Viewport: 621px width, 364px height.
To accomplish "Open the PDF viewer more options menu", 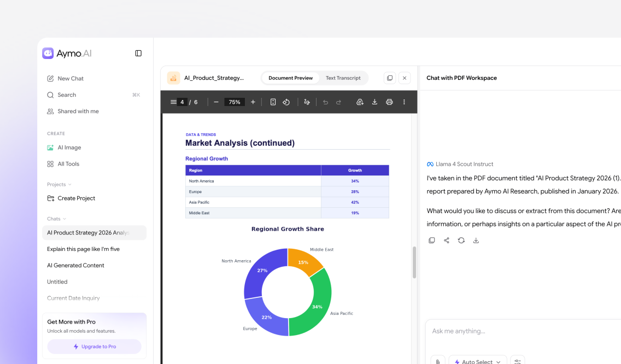I will coord(404,102).
